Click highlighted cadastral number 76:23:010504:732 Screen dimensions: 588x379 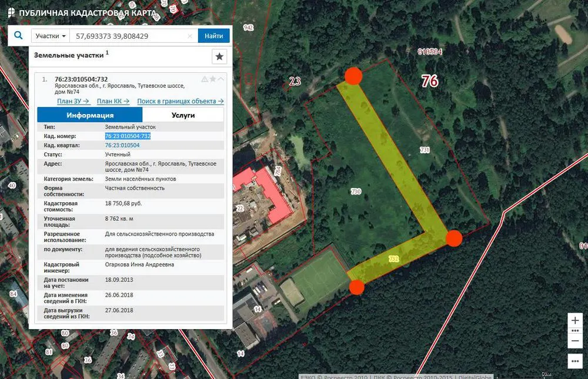128,136
